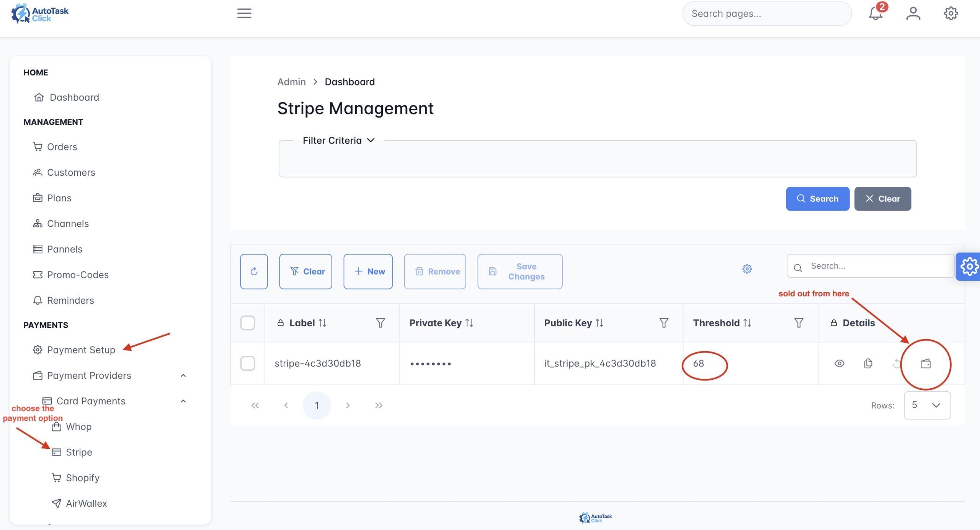The width and height of the screenshot is (980, 530).
Task: Go to previous page of table
Action: point(286,405)
